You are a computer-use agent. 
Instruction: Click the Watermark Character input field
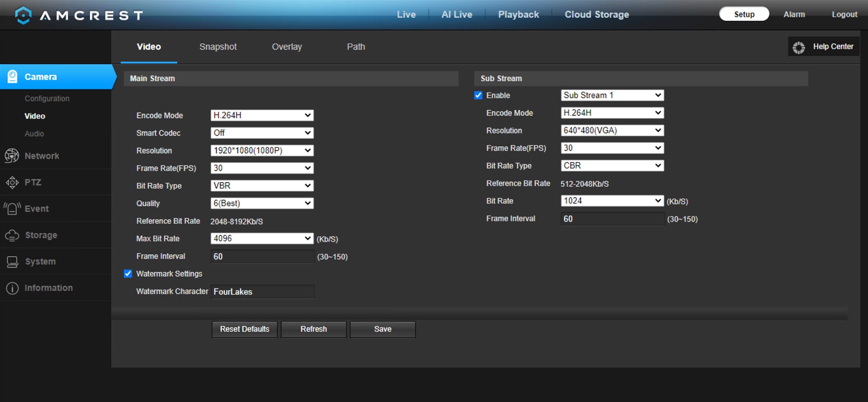click(x=262, y=292)
